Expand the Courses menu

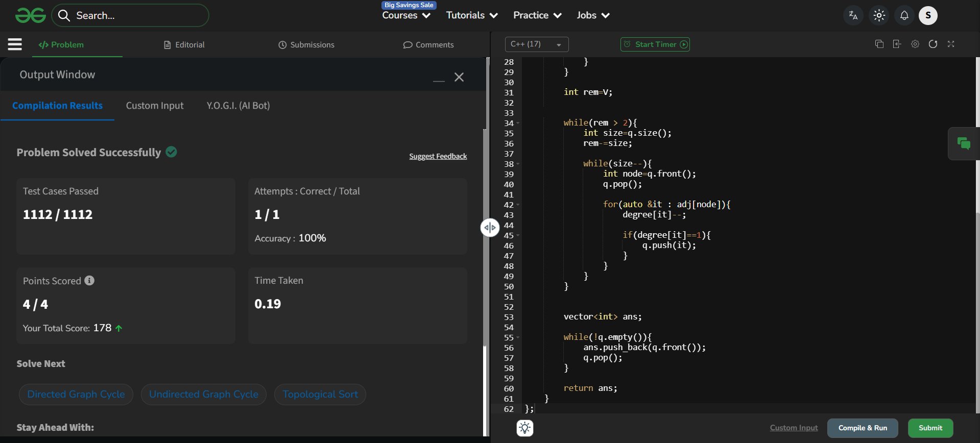[x=406, y=15]
